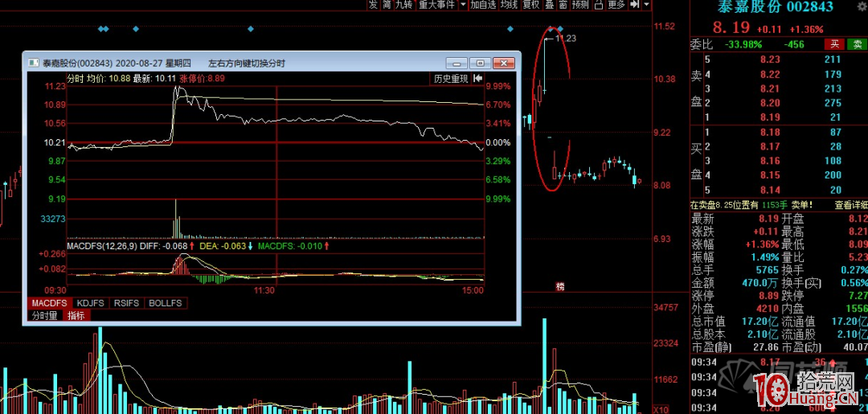
Task: Click the 发 toolbar button
Action: 373,5
